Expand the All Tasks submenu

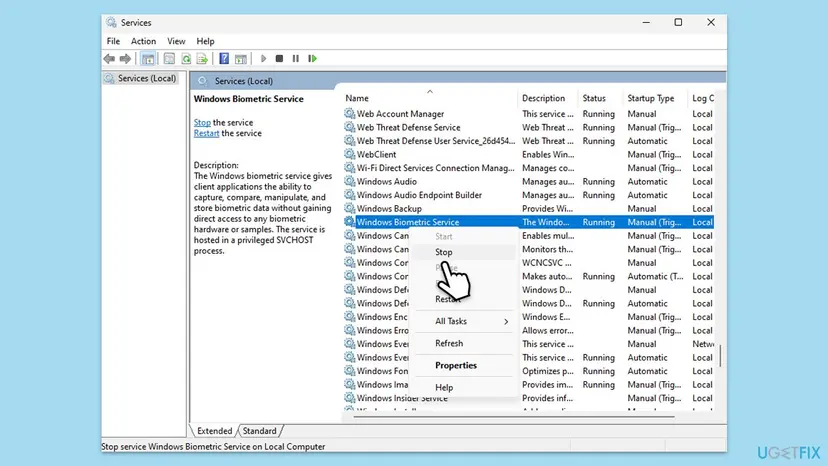465,321
